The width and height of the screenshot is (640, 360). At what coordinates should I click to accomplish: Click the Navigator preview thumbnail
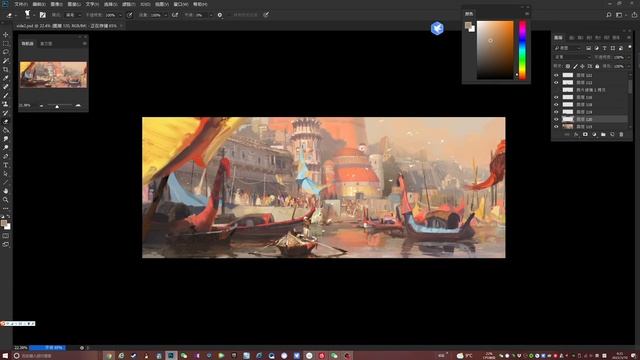(53, 75)
